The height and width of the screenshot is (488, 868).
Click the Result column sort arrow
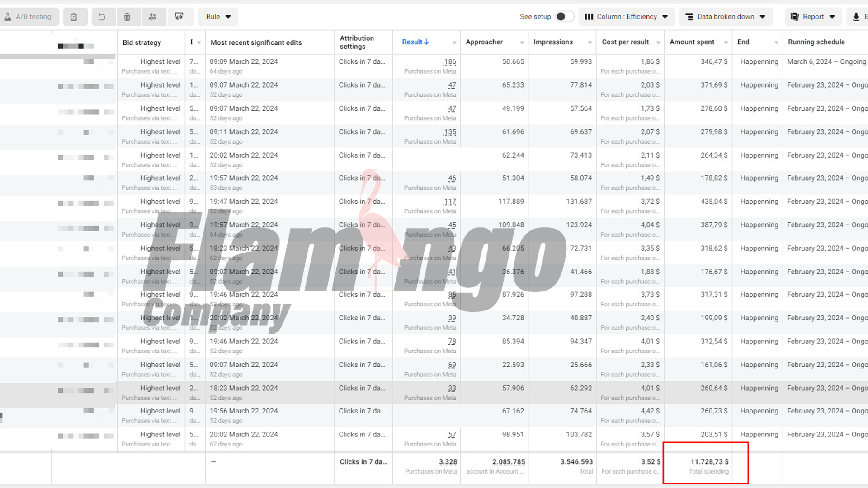coord(426,42)
